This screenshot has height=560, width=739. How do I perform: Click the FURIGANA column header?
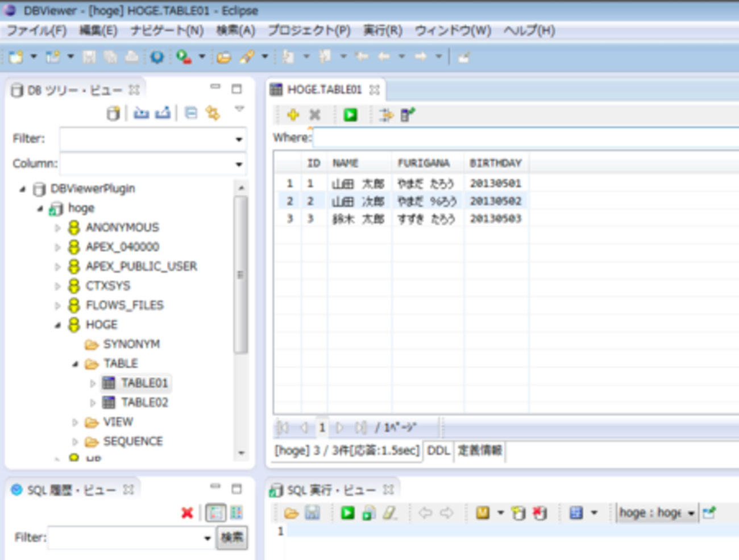click(427, 163)
